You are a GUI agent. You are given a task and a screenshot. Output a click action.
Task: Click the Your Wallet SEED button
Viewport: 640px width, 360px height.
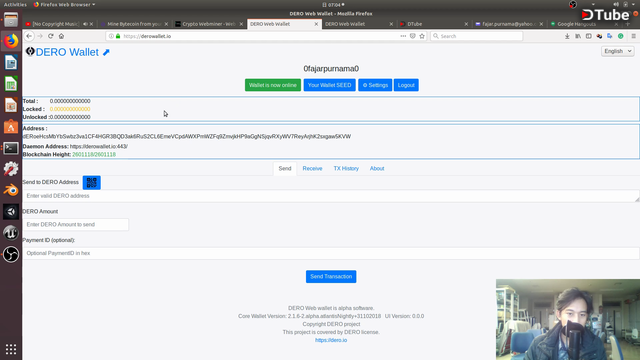coord(329,85)
